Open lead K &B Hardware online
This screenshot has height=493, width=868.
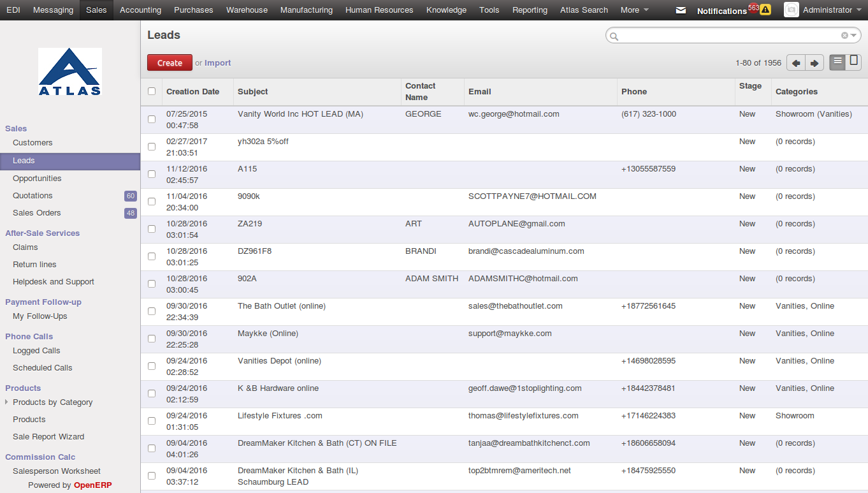tap(278, 388)
